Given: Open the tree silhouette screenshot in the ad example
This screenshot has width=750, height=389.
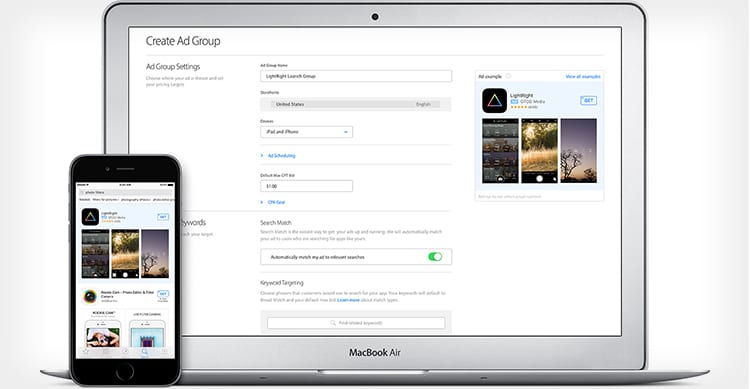Looking at the screenshot, I should [579, 151].
